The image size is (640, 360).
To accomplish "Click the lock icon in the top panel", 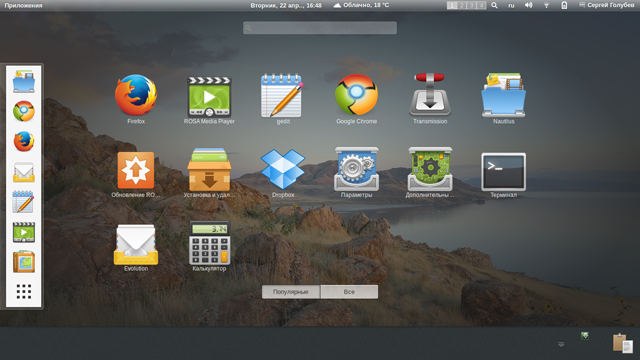I will 564,5.
